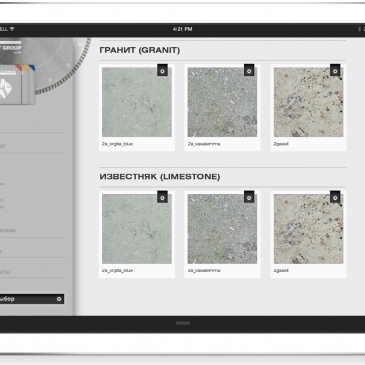Open the limestone 2gasell stone sample
This screenshot has width=365, height=365.
[x=308, y=229]
